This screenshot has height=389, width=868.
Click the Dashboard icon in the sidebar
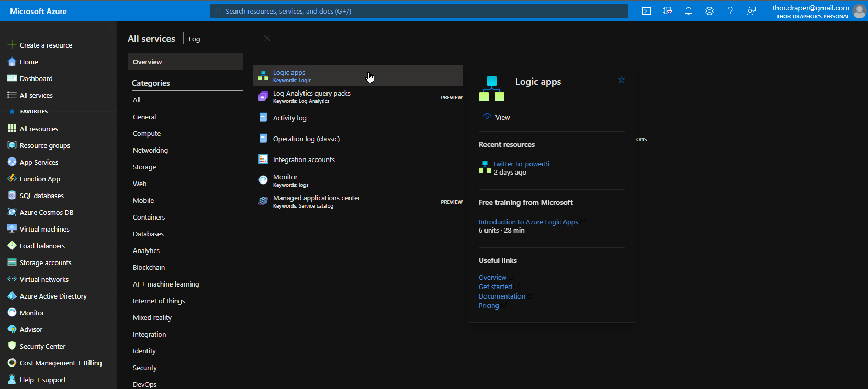[x=12, y=78]
